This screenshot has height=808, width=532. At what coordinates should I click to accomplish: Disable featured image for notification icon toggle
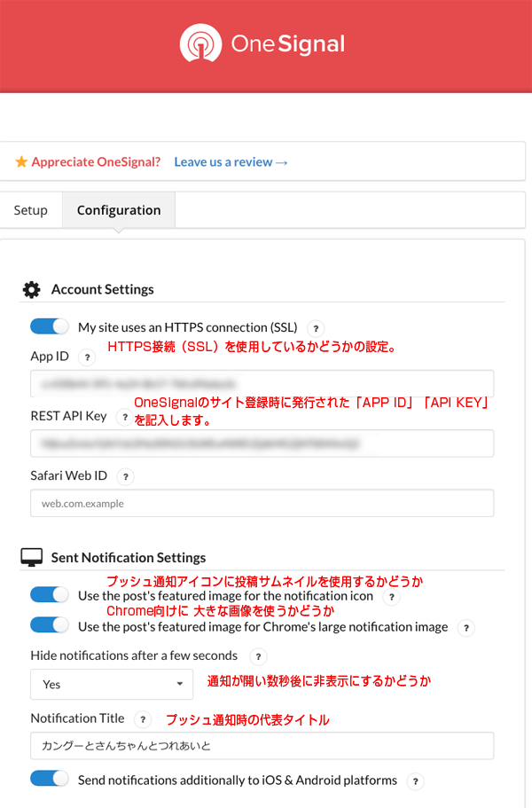50,594
